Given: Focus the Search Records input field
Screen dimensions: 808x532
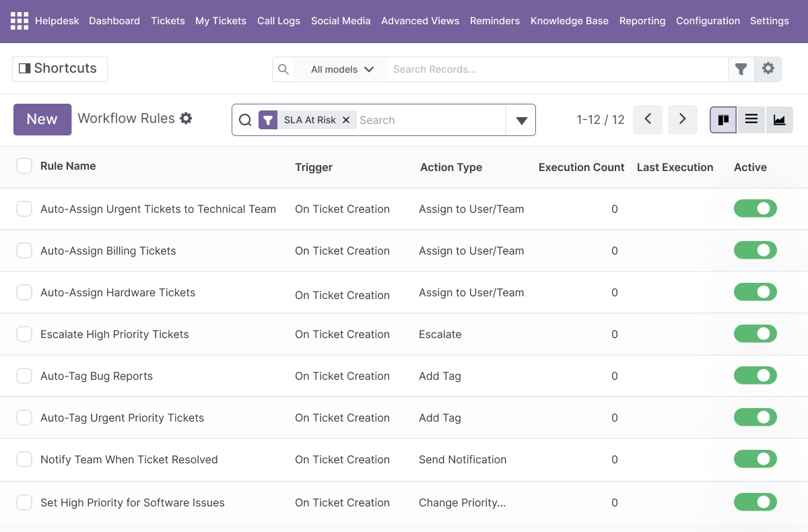Looking at the screenshot, I should (x=558, y=69).
